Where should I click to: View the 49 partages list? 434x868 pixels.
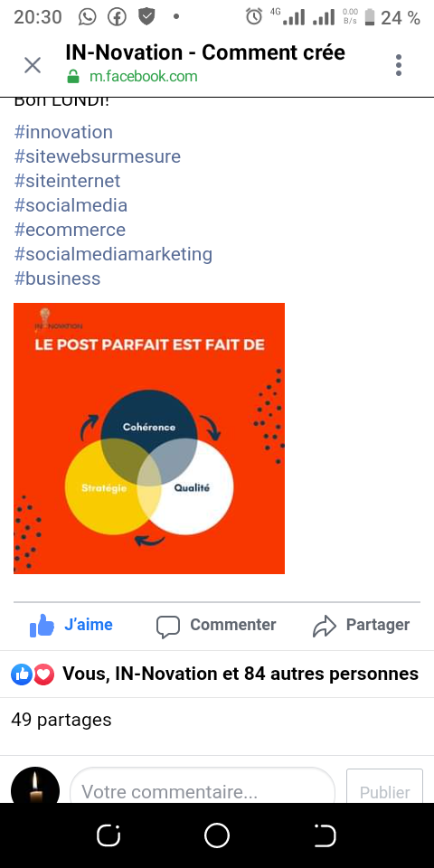coord(61,721)
